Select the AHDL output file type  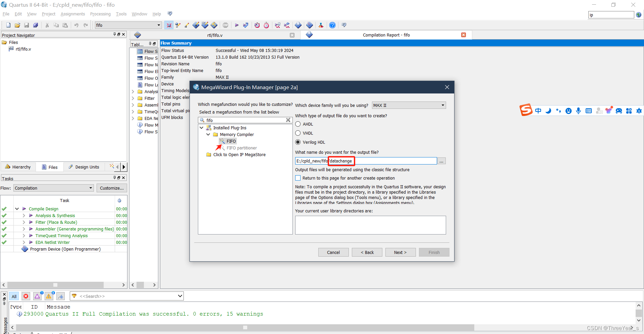(298, 124)
